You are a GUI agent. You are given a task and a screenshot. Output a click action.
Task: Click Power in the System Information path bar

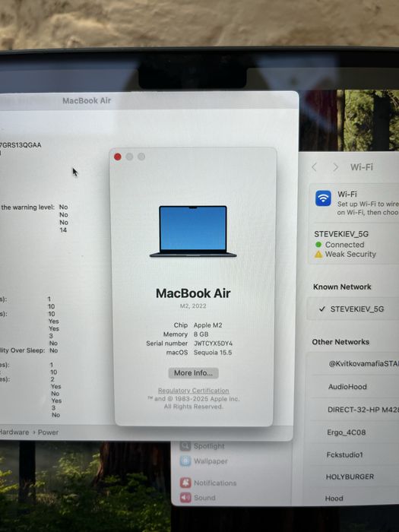pyautogui.click(x=48, y=432)
